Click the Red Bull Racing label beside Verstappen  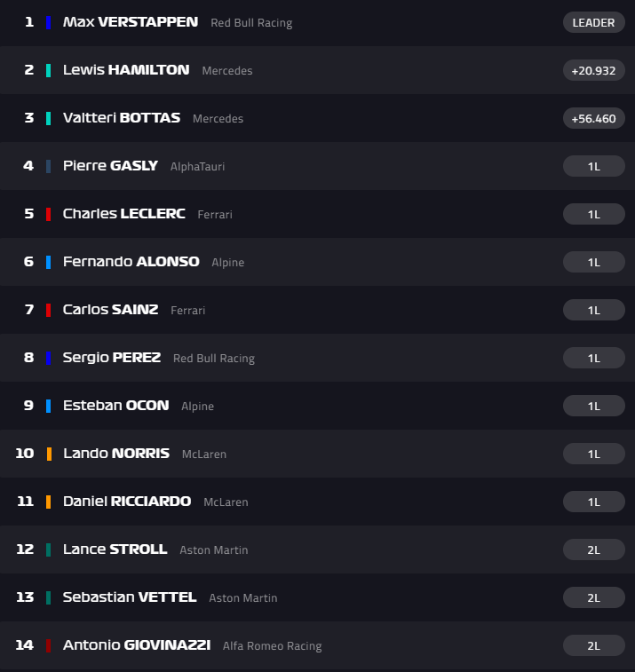pos(251,23)
